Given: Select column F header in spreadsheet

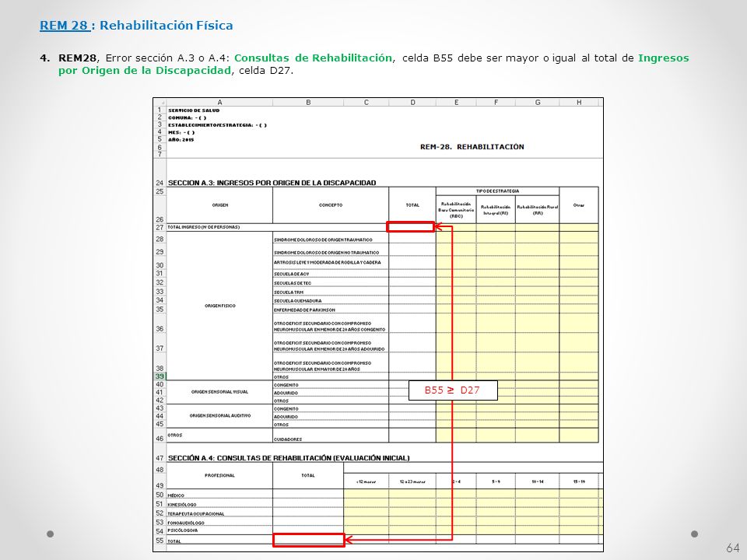Looking at the screenshot, I should point(496,103).
